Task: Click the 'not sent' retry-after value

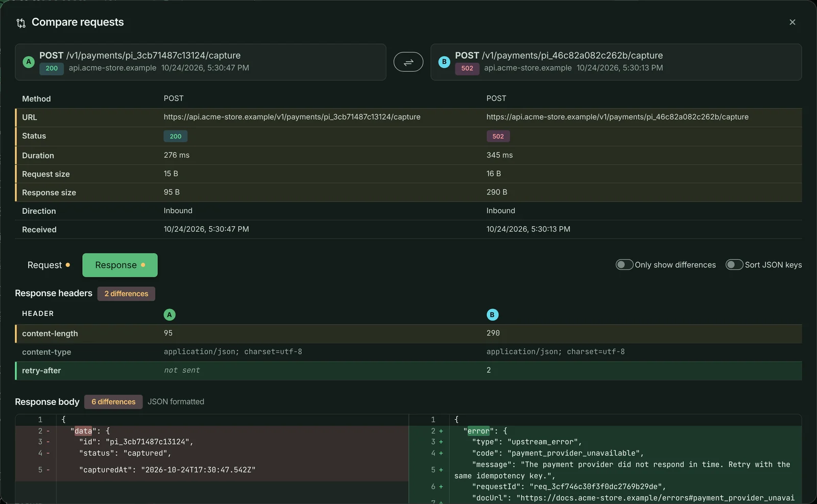Action: pos(182,370)
